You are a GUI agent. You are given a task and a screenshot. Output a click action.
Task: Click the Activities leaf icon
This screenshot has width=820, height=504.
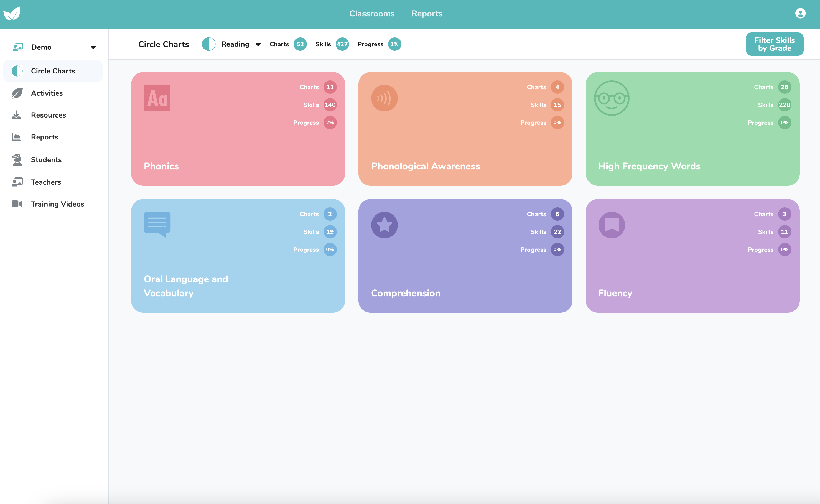click(17, 93)
